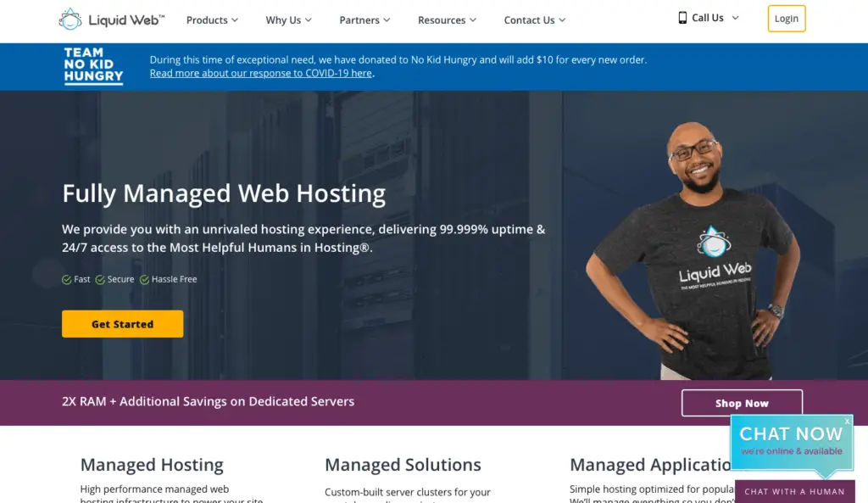This screenshot has height=503, width=868.
Task: Click the Secure label
Action: [120, 279]
